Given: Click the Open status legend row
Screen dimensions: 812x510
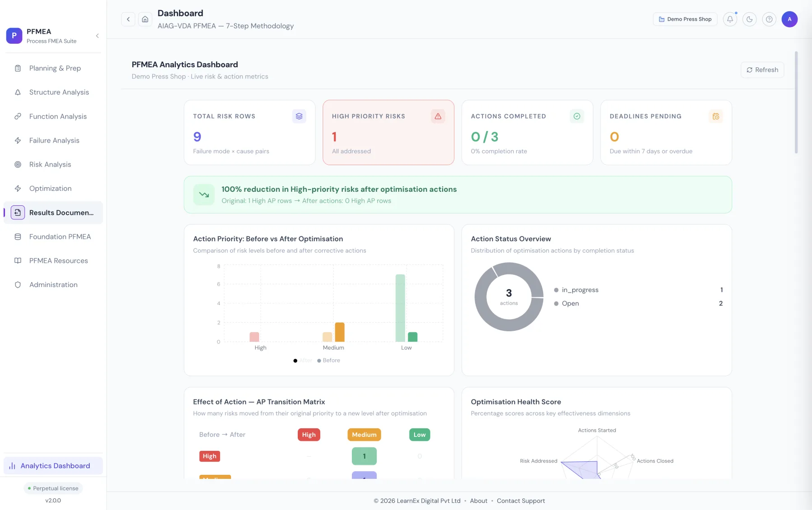Looking at the screenshot, I should click(x=638, y=303).
